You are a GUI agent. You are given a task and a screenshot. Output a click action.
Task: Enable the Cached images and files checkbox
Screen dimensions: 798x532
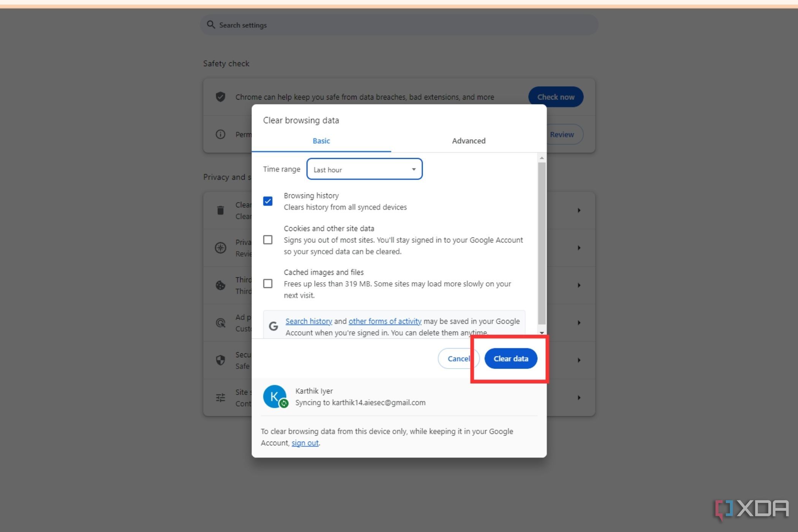267,283
